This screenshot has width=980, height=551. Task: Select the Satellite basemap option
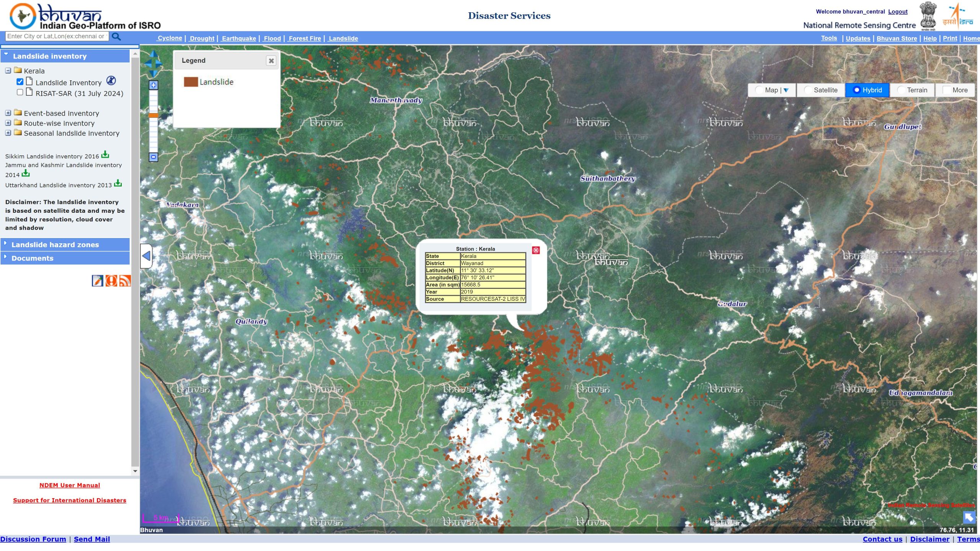click(x=808, y=90)
